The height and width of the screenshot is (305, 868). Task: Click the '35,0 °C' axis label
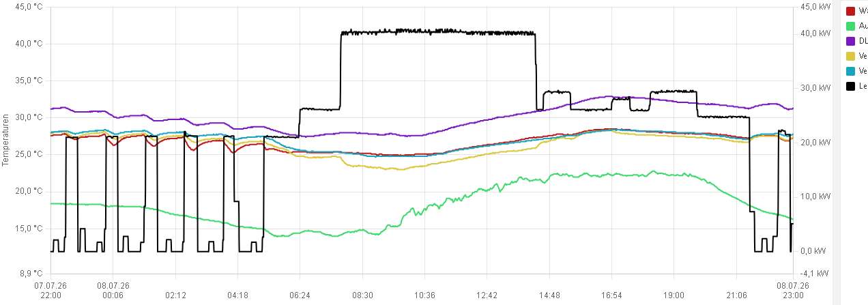[x=29, y=81]
